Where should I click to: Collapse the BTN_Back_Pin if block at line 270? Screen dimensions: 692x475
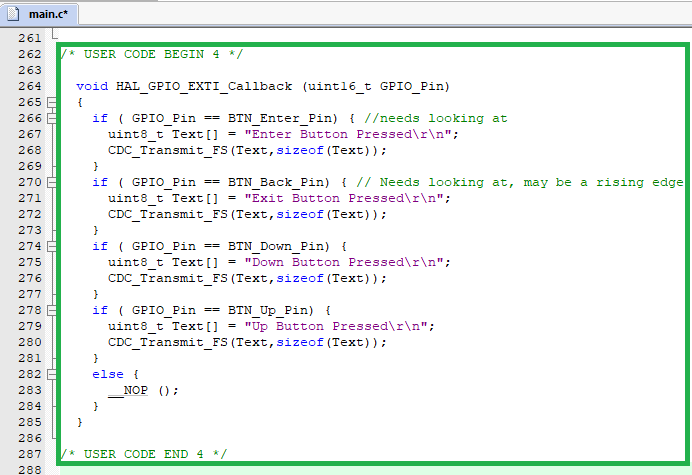(52, 182)
